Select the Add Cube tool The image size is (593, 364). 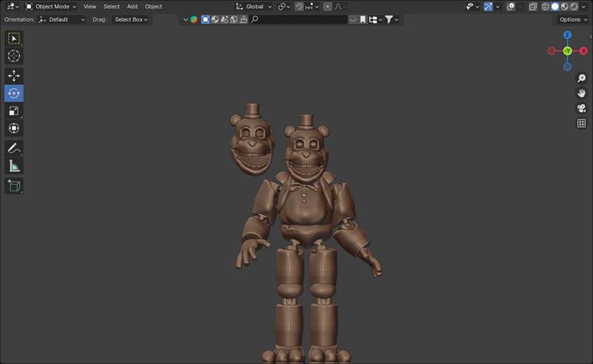pos(14,186)
